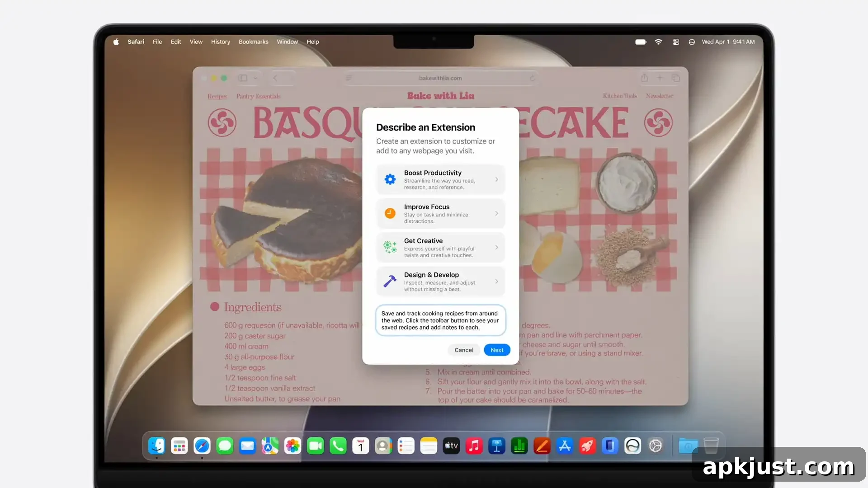Open the Recipes link on the webpage

click(217, 96)
